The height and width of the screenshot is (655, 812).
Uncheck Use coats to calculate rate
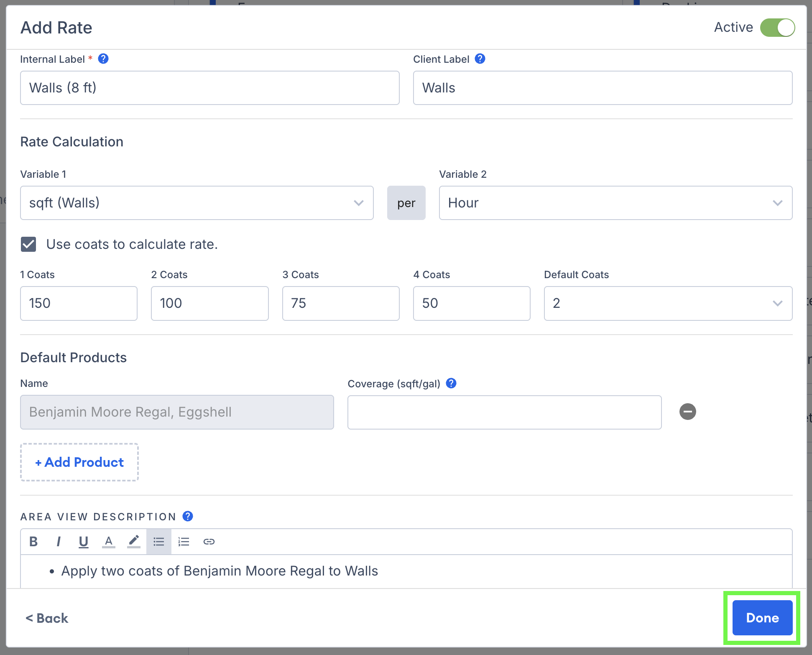pos(28,244)
